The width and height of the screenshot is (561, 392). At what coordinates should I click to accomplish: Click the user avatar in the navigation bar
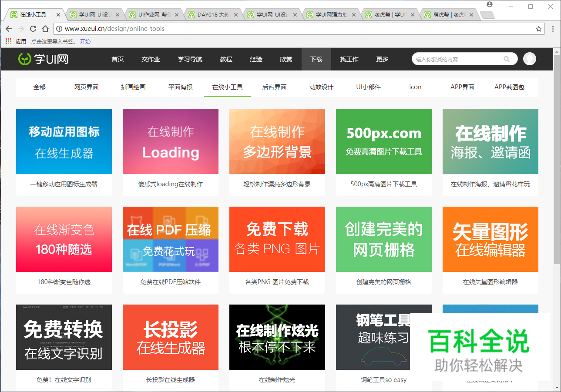tap(529, 59)
